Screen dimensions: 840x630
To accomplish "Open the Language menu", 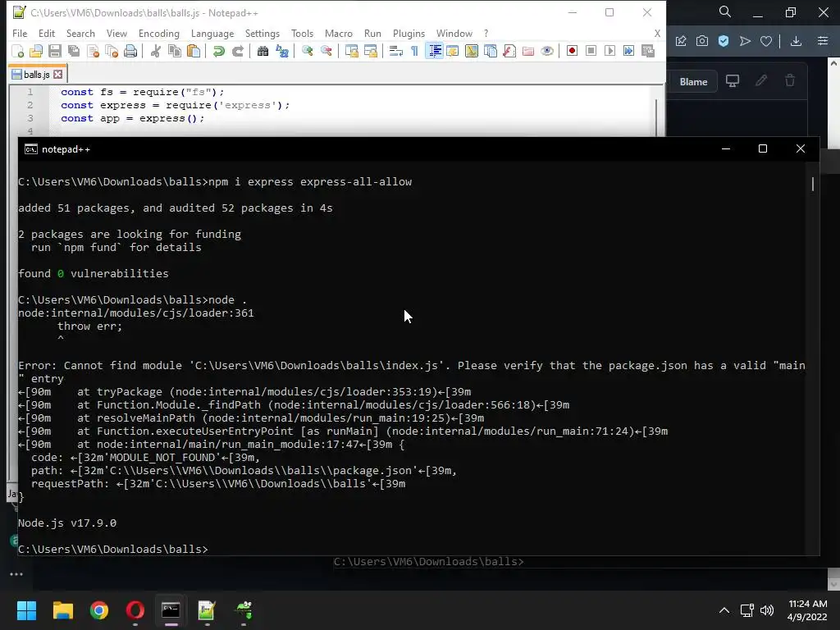I will (212, 33).
